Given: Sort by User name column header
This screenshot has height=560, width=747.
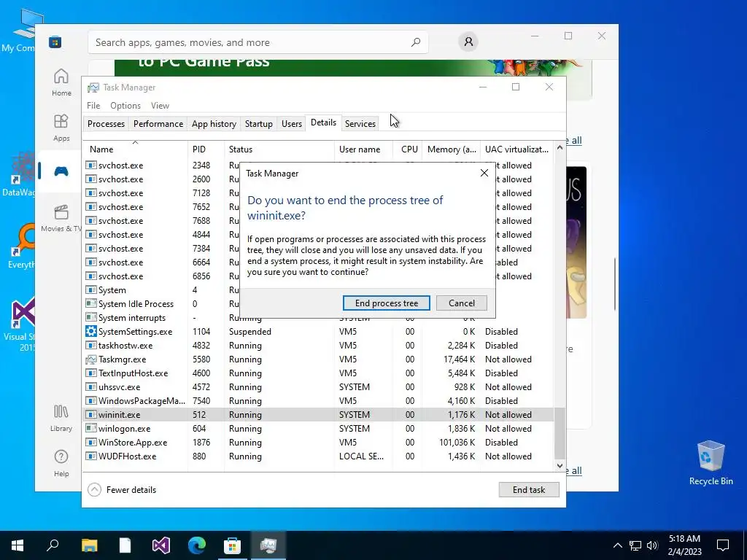Looking at the screenshot, I should 363,149.
